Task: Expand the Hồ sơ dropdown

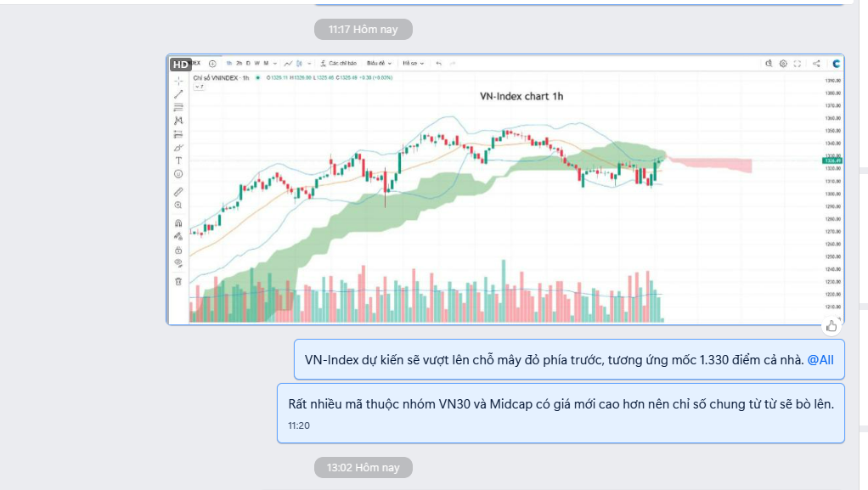Action: pos(413,63)
